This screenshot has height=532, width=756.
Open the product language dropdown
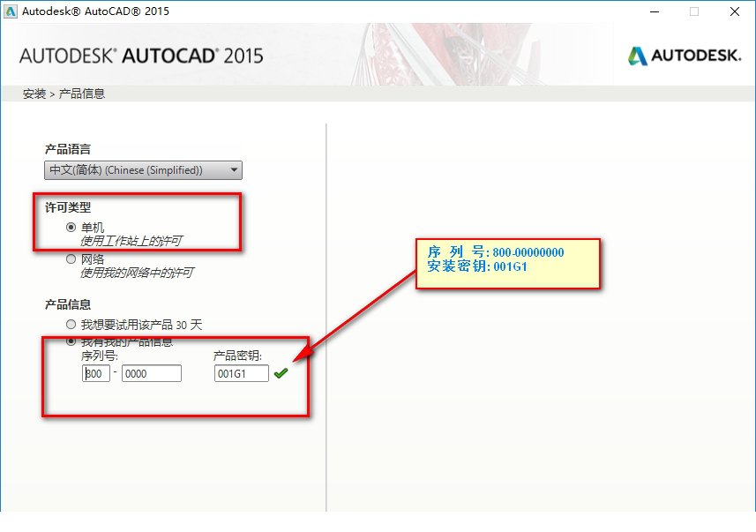[x=143, y=170]
